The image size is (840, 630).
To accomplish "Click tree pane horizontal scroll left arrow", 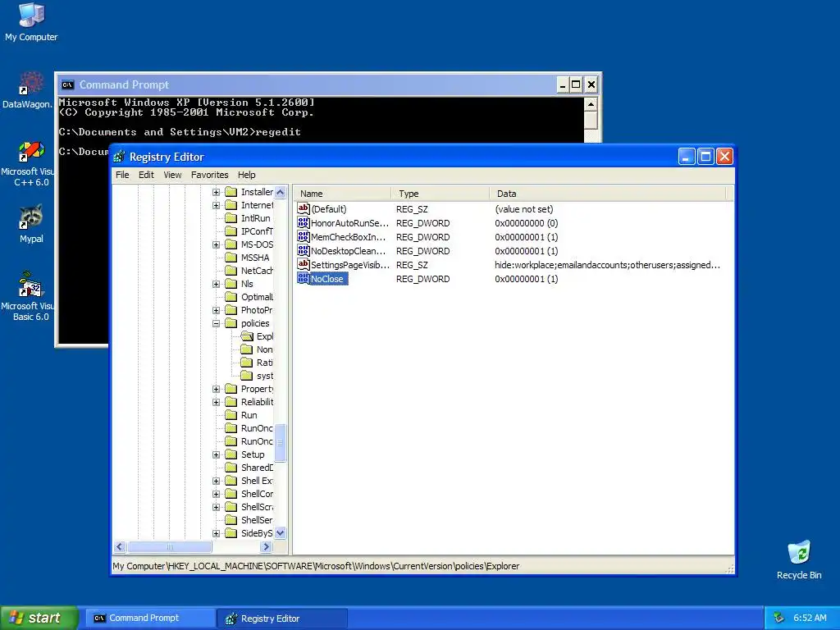I will click(x=120, y=547).
